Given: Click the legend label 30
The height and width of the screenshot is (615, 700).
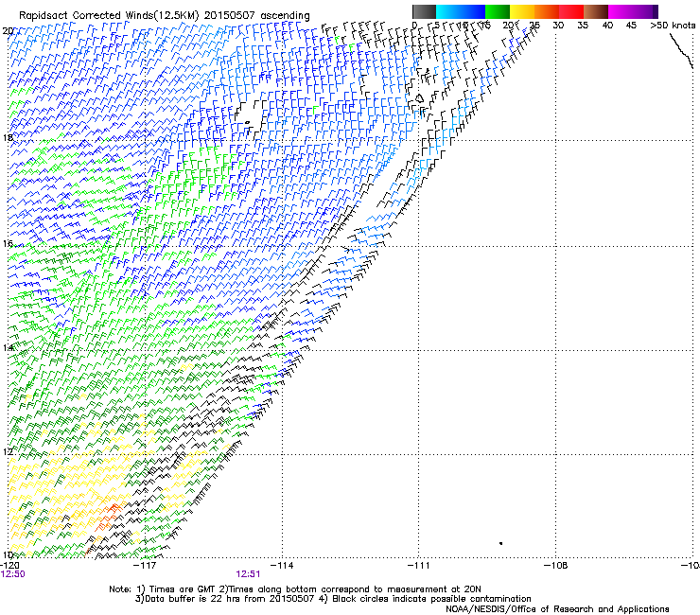Looking at the screenshot, I should (558, 26).
